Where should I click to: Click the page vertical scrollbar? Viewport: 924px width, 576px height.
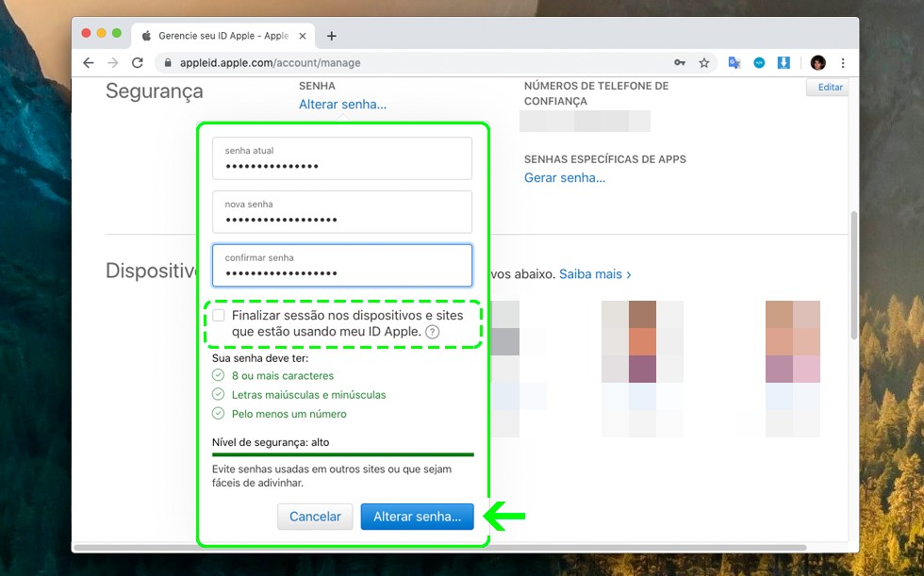tap(854, 275)
